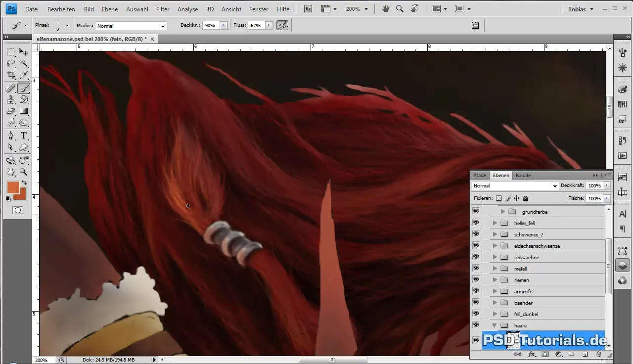Open the Tobias workspace switcher
633x364 pixels.
(581, 9)
